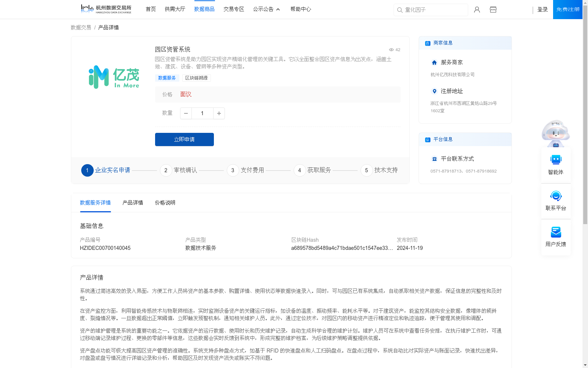The image size is (588, 368).
Task: Click the 服务商家 house icon
Action: click(434, 63)
